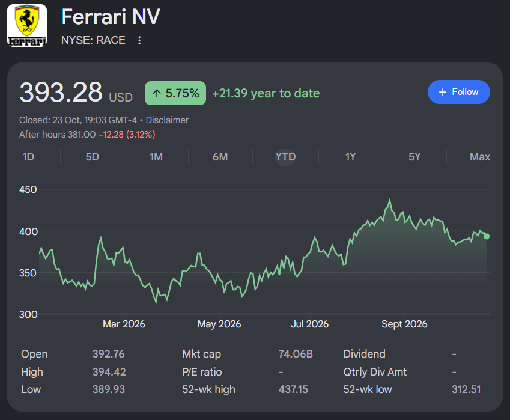The width and height of the screenshot is (510, 420).
Task: Click the Follow button
Action: coord(458,92)
